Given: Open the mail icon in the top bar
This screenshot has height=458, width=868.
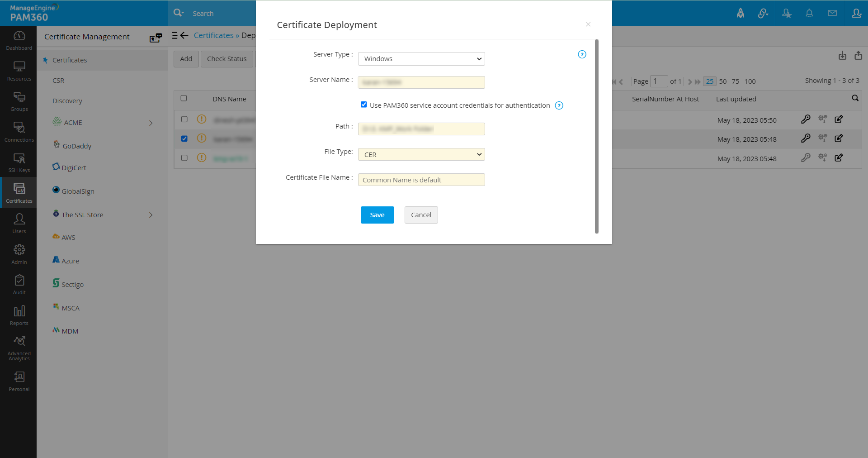Looking at the screenshot, I should (x=832, y=13).
